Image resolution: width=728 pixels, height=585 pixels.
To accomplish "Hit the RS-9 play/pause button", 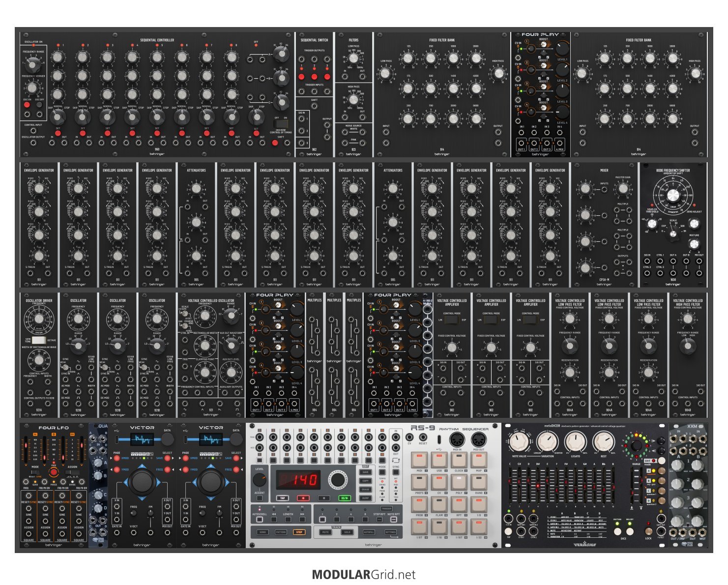I will pos(345,498).
